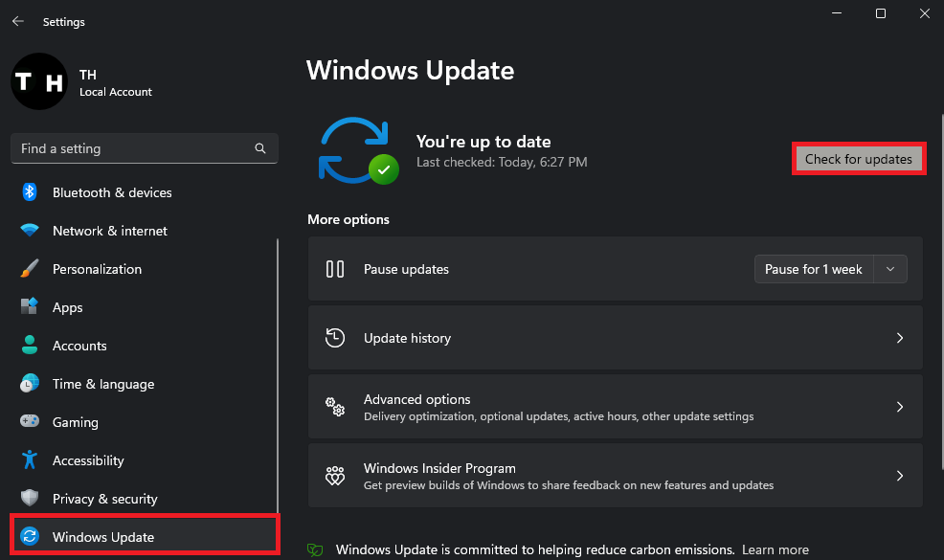The height and width of the screenshot is (560, 944).
Task: Open Advanced options chevron
Action: (x=899, y=407)
